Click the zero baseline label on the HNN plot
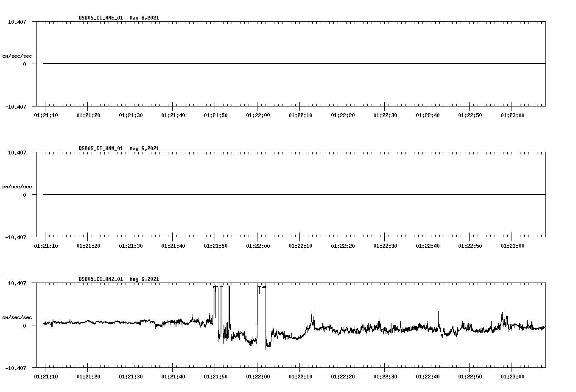The width and height of the screenshot is (576, 392). pos(25,195)
